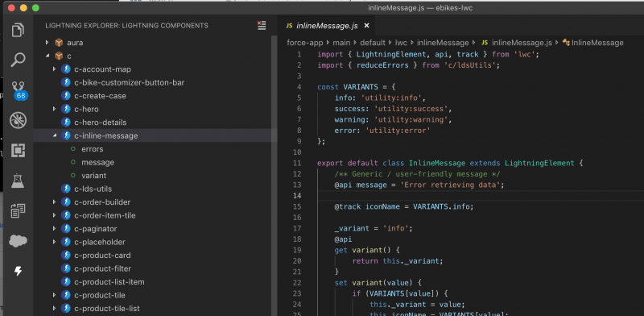This screenshot has height=316, width=644.
Task: Open the Search view in activity bar
Action: 18,60
